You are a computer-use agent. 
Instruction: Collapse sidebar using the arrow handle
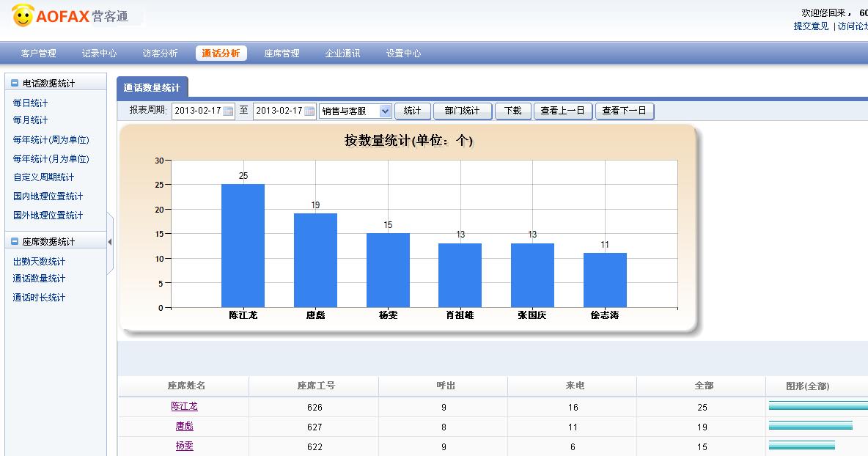coord(110,242)
